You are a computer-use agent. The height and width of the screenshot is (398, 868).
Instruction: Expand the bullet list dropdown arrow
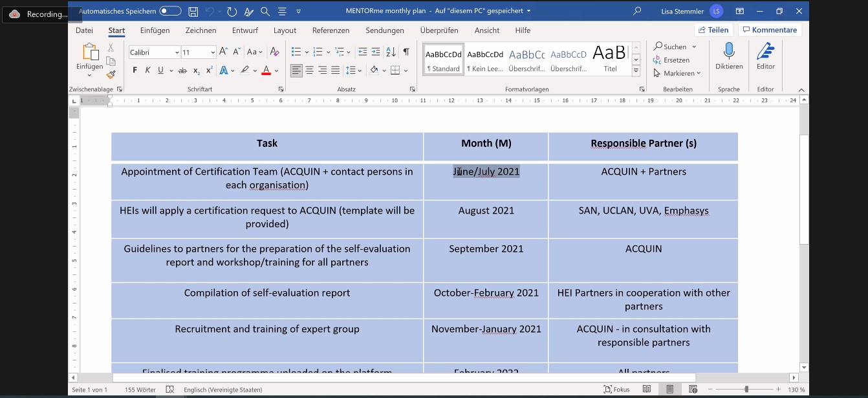point(307,52)
